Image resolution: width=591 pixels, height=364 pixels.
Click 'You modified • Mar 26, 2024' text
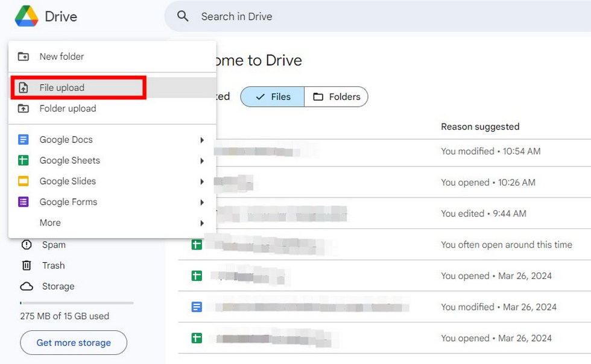coord(499,307)
